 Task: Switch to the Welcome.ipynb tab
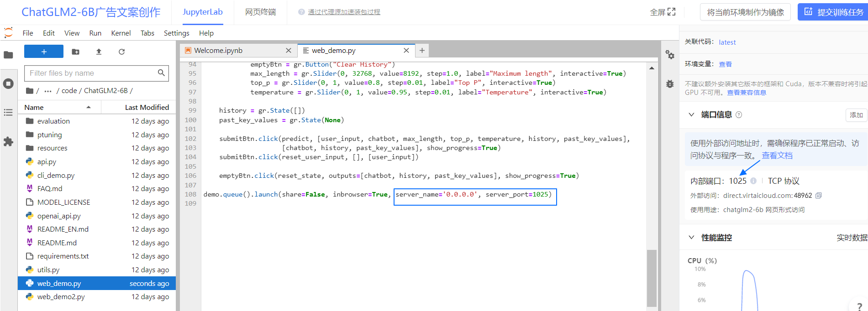218,50
